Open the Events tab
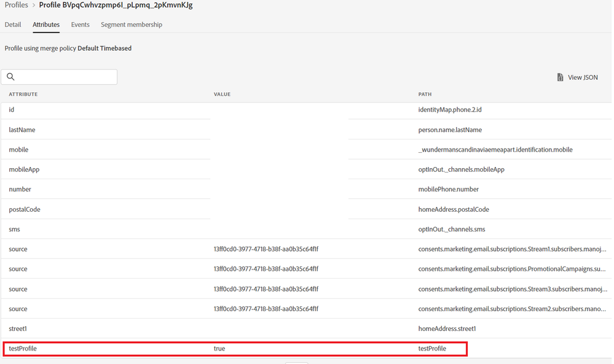Viewport: 614px width, 364px height. click(x=80, y=25)
